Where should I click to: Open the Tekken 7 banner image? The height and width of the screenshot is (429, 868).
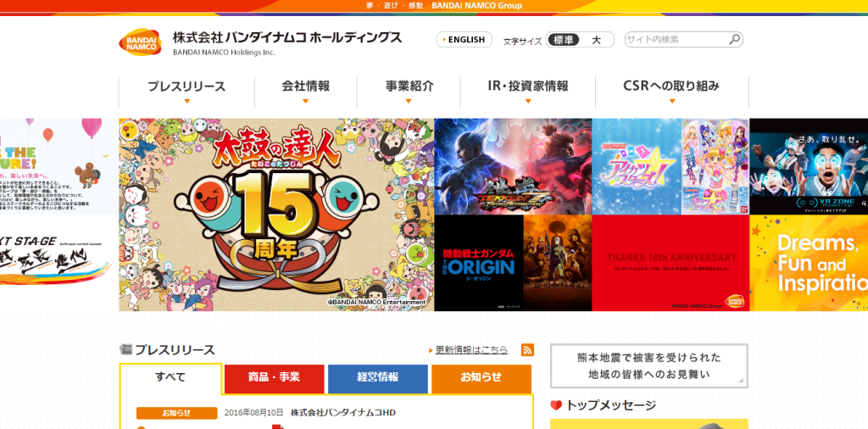pos(513,167)
